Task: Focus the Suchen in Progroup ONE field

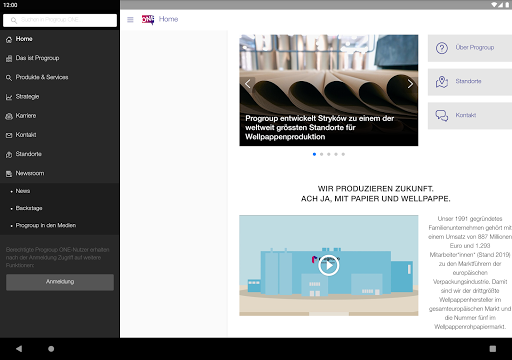Action: point(60,20)
